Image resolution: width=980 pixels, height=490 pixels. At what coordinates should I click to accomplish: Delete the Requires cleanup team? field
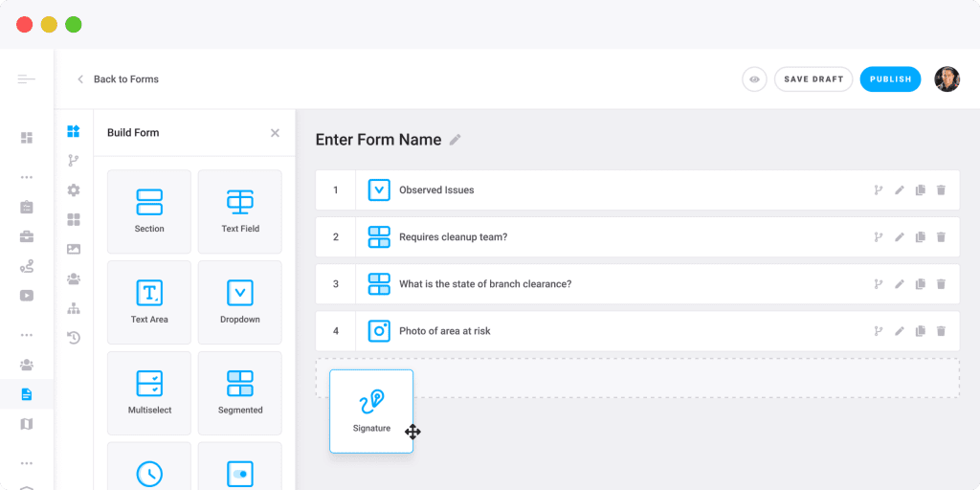pos(941,237)
